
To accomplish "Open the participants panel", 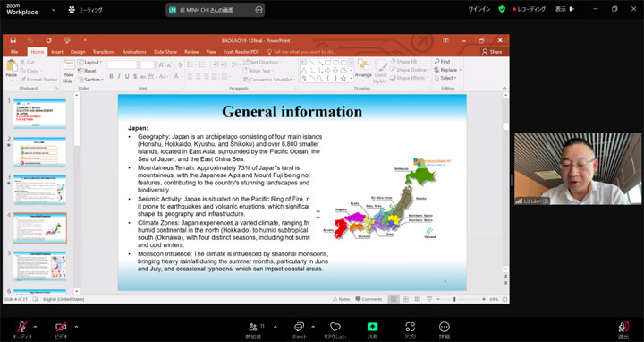I will pyautogui.click(x=253, y=327).
